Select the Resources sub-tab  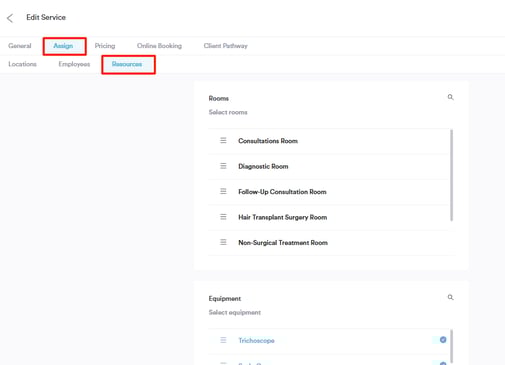pos(127,64)
